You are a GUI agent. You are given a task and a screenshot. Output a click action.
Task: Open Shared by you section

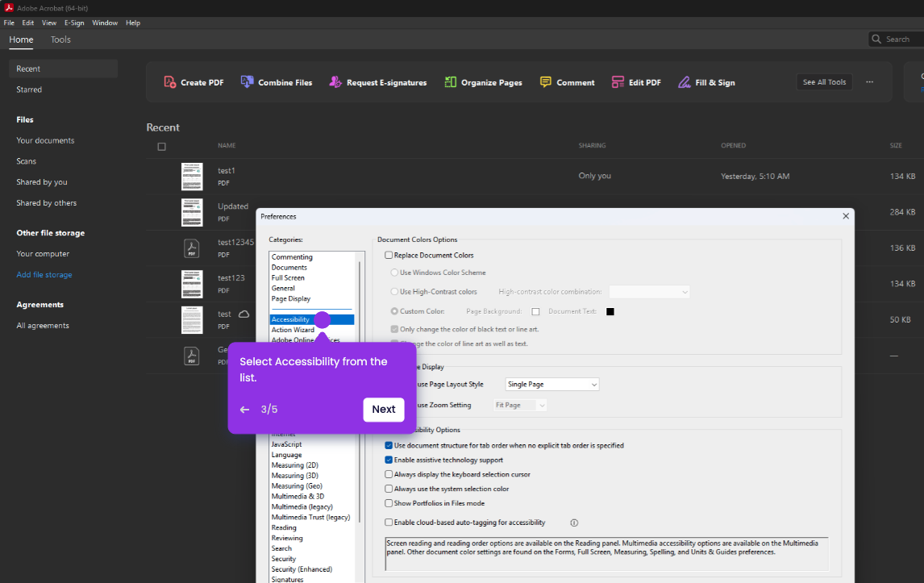(x=42, y=182)
